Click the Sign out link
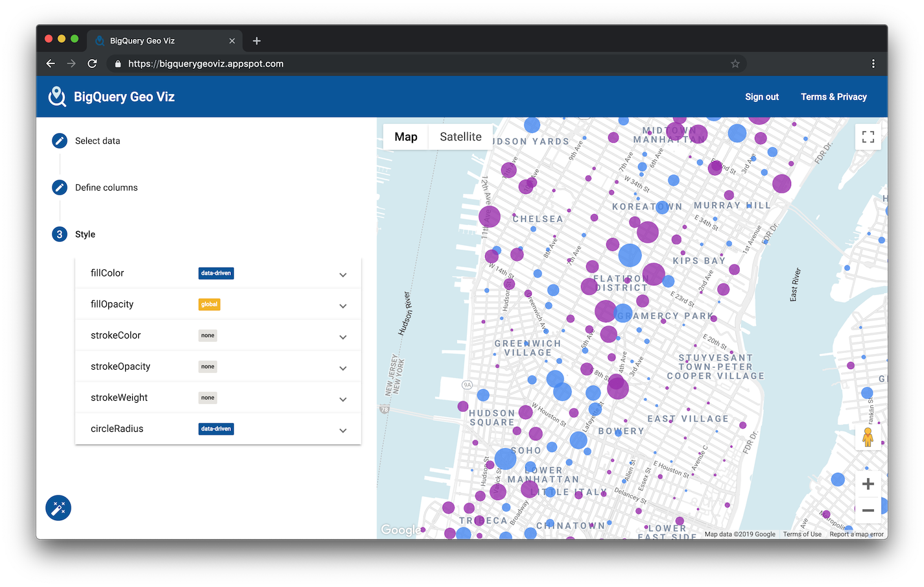Screen dimensions: 924x587 point(762,97)
